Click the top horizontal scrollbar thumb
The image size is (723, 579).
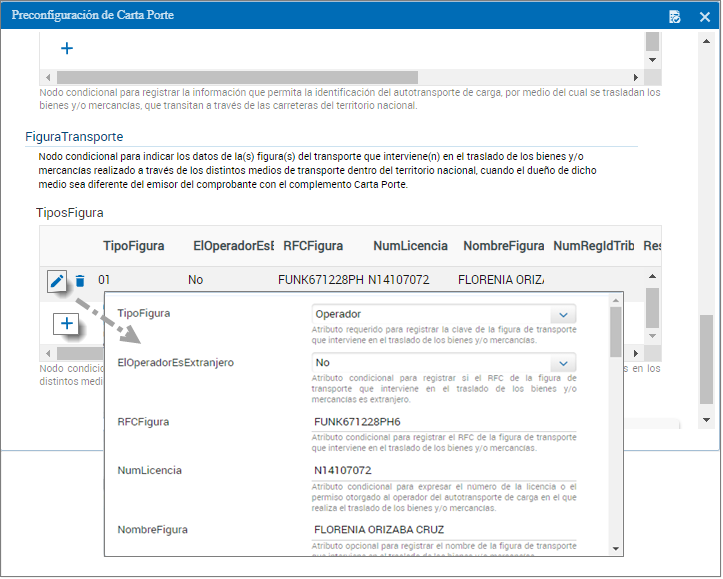(237, 77)
